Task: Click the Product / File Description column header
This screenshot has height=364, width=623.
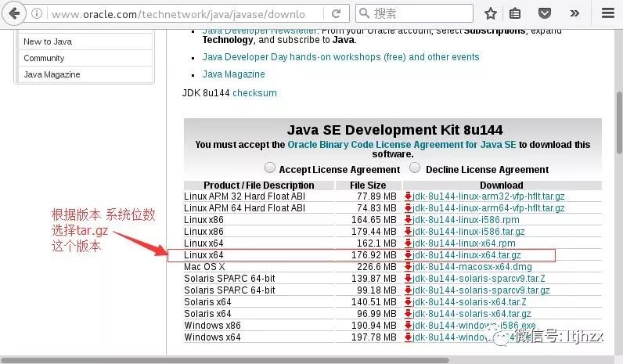Action: tap(258, 186)
